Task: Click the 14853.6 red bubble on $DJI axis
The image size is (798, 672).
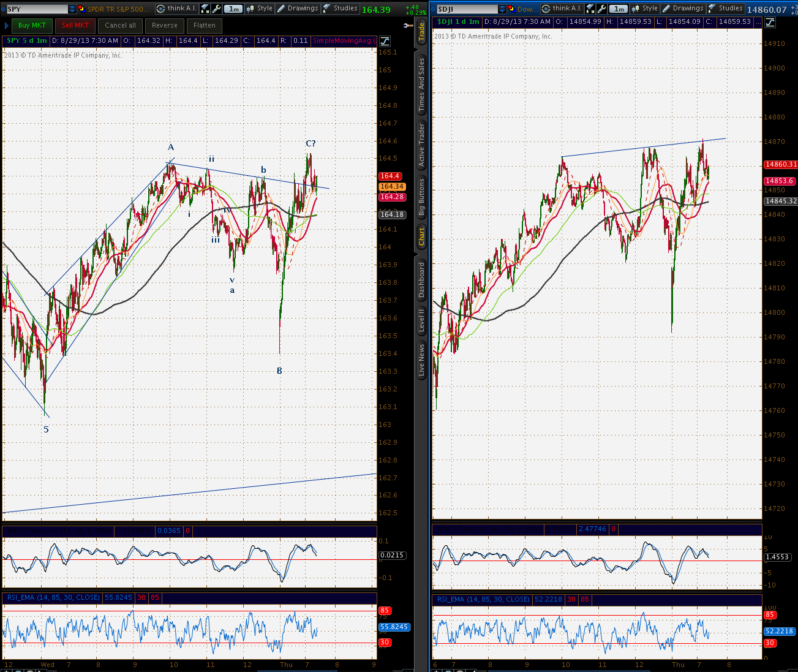Action: [x=780, y=181]
